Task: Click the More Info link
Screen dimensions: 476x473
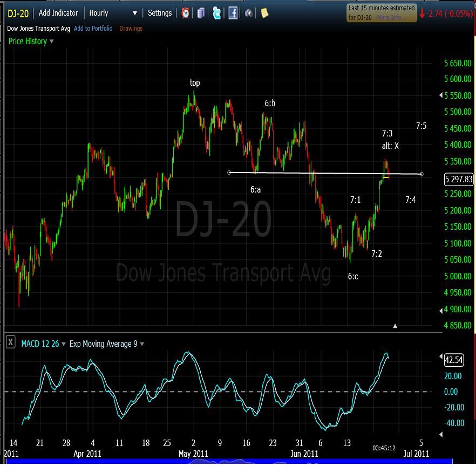Action: pos(390,18)
